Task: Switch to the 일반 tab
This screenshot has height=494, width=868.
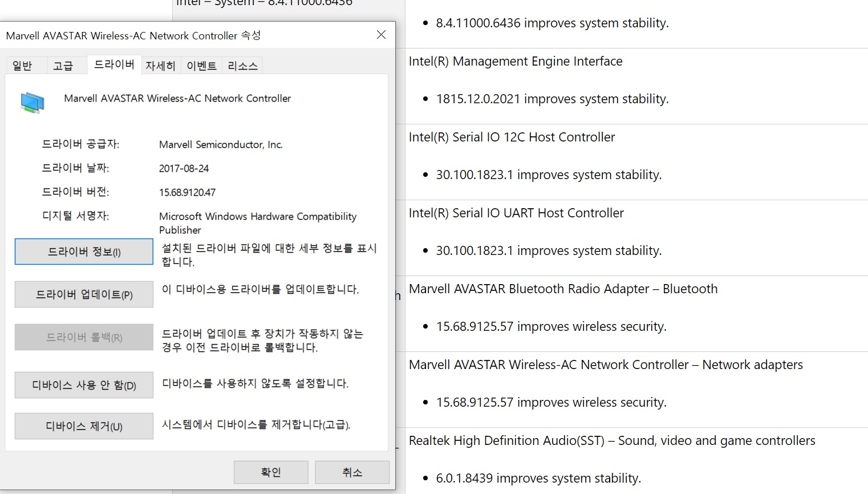Action: click(22, 66)
